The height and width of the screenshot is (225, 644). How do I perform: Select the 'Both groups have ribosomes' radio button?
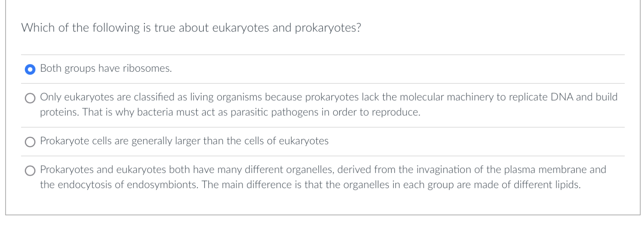(30, 69)
